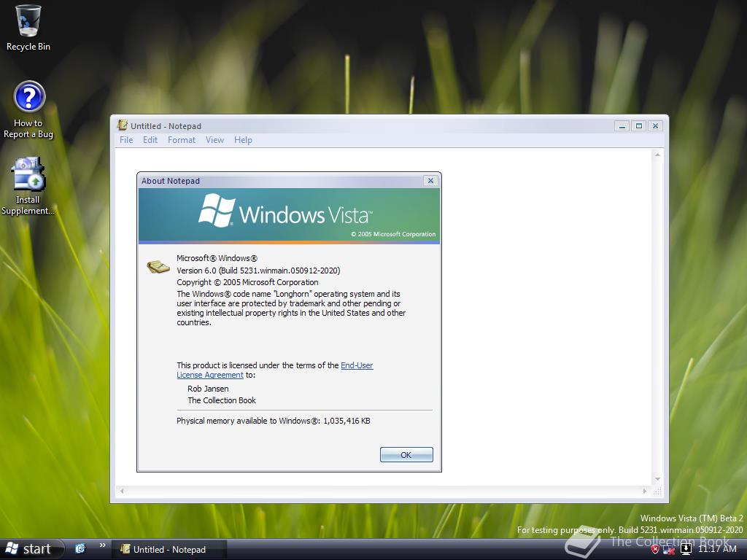The width and height of the screenshot is (747, 560).
Task: Open the Help menu in Notepad
Action: click(x=243, y=140)
